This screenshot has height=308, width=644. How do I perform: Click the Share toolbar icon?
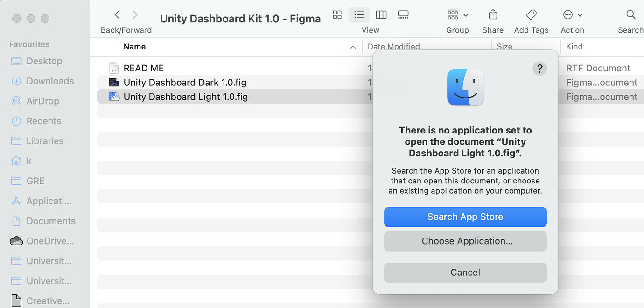coord(493,14)
